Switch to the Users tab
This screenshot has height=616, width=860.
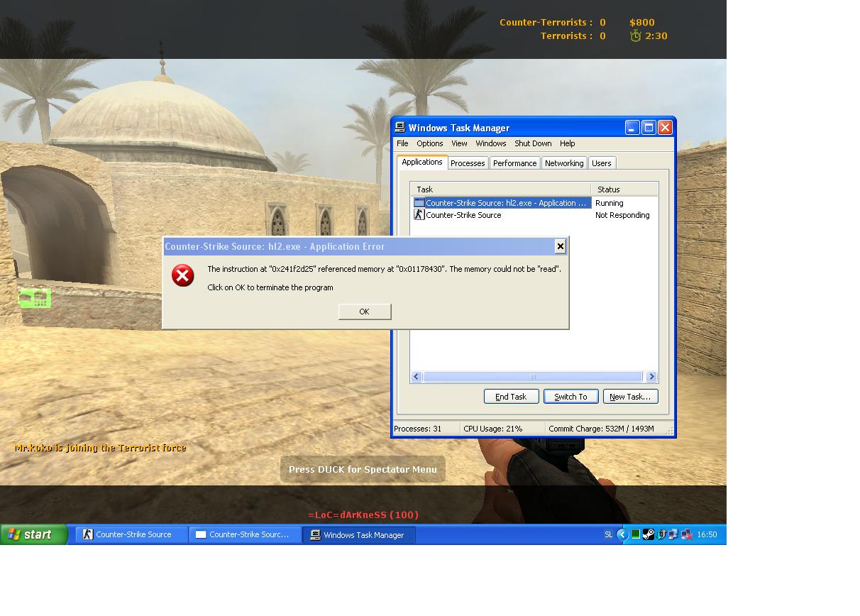click(x=602, y=163)
